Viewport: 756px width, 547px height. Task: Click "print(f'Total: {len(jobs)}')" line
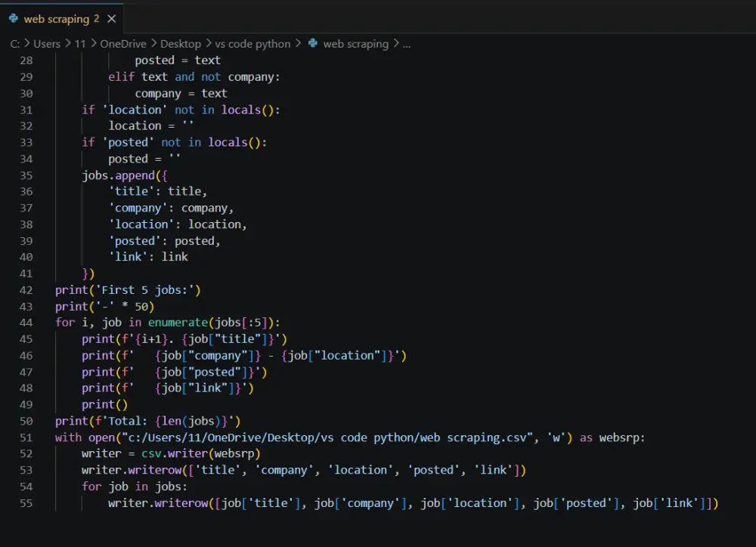147,421
